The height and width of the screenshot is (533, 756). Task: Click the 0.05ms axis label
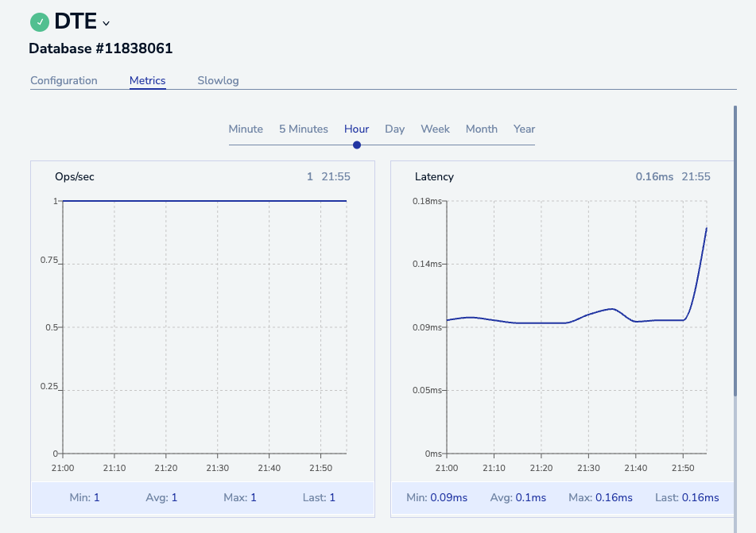[x=427, y=390]
